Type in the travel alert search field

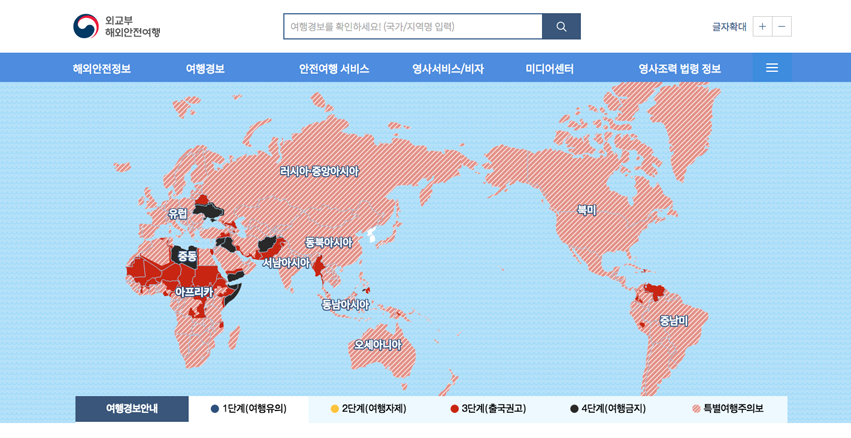(x=412, y=27)
